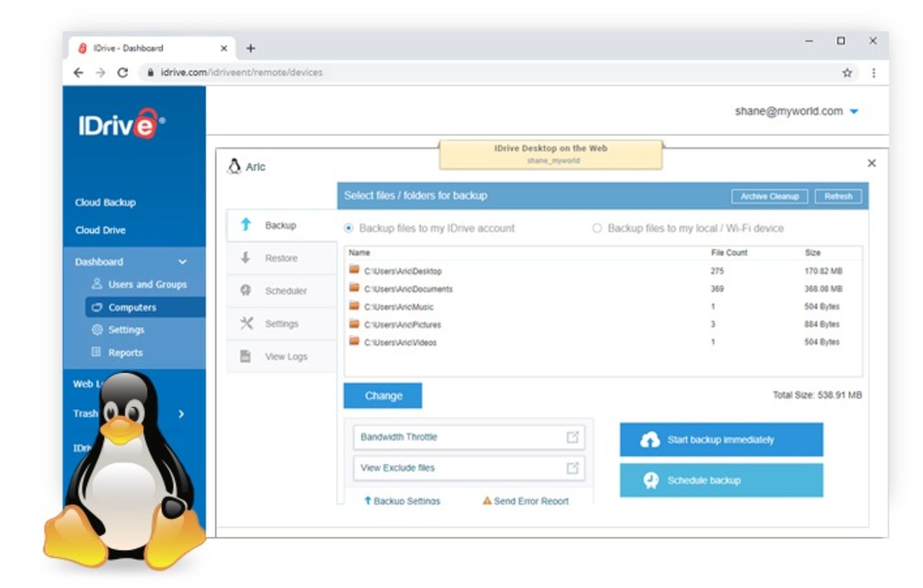Open Reports under Dashboard
The width and height of the screenshot is (923, 588).
click(125, 352)
